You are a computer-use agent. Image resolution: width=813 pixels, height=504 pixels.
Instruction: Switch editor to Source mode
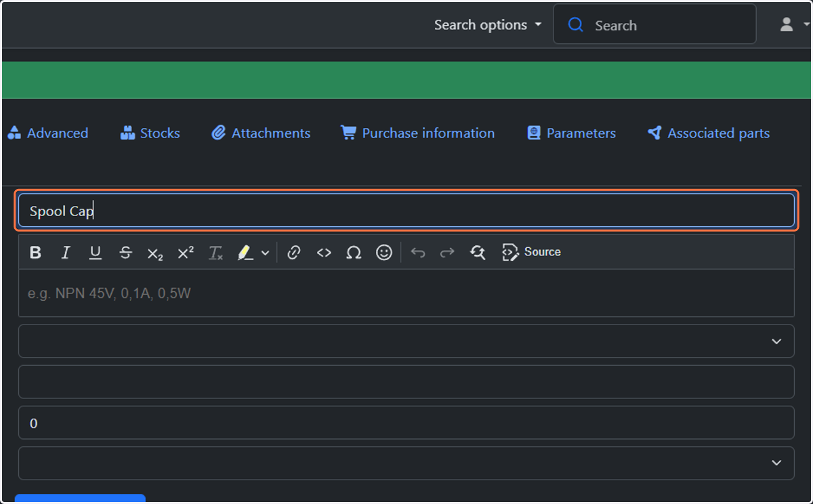click(531, 252)
